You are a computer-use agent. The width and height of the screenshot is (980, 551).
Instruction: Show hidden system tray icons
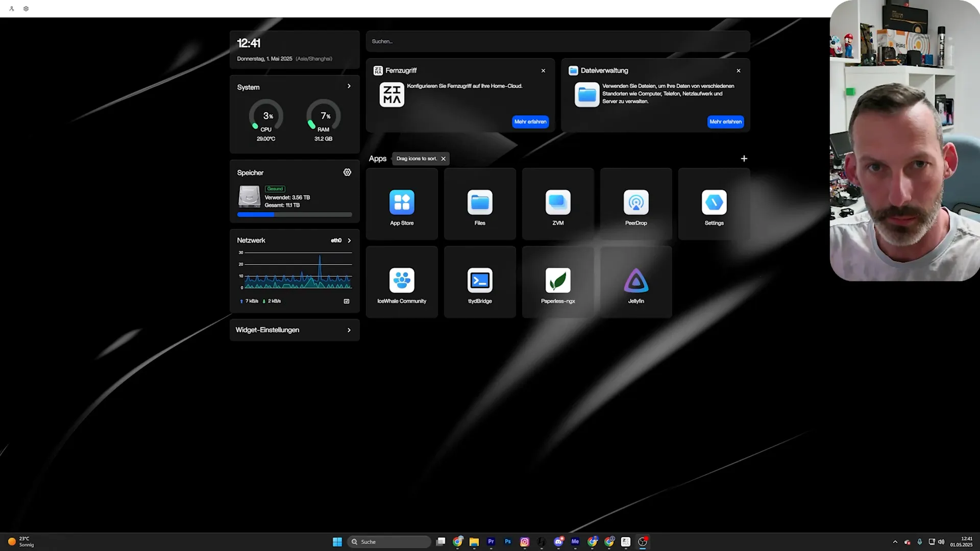click(895, 542)
